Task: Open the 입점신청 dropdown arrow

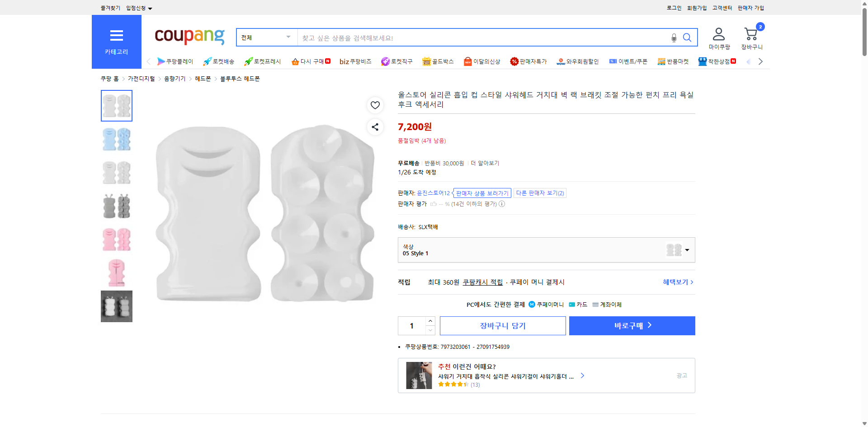Action: point(151,8)
